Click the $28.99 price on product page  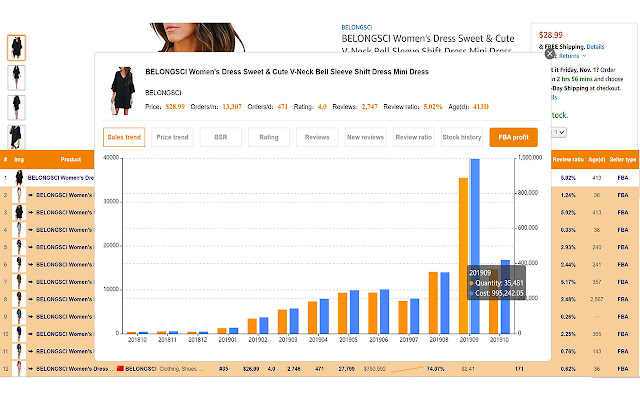pyautogui.click(x=551, y=35)
